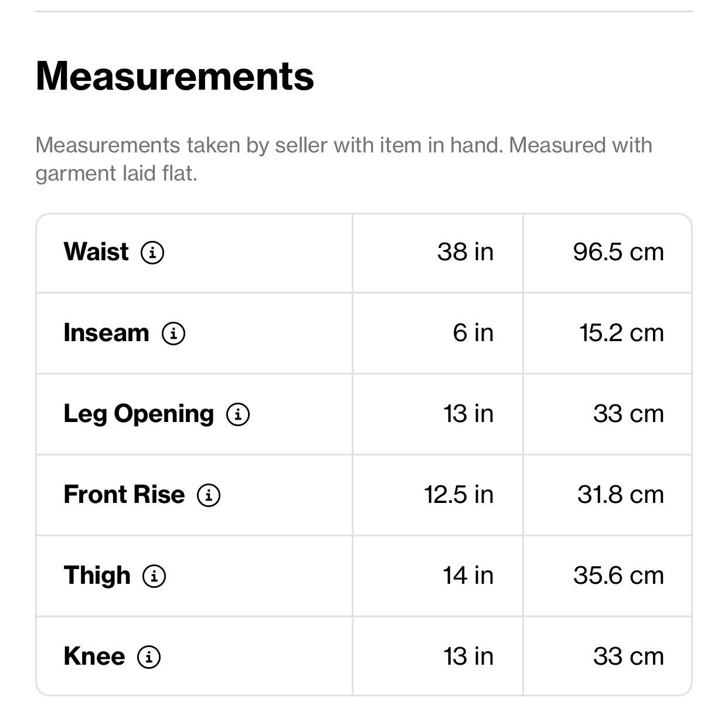Select the 6 in inseam value
The height and width of the screenshot is (728, 728).
pyautogui.click(x=473, y=333)
